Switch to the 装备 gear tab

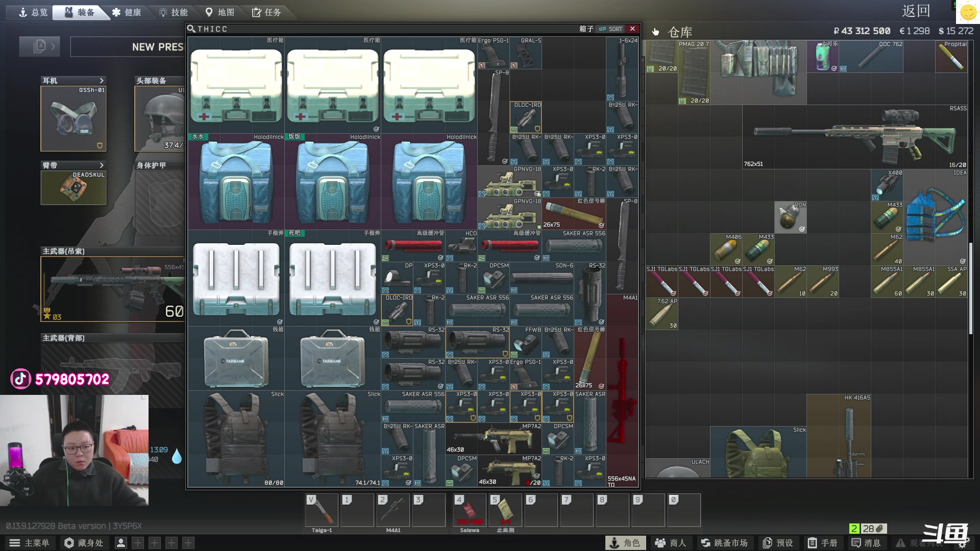point(80,12)
